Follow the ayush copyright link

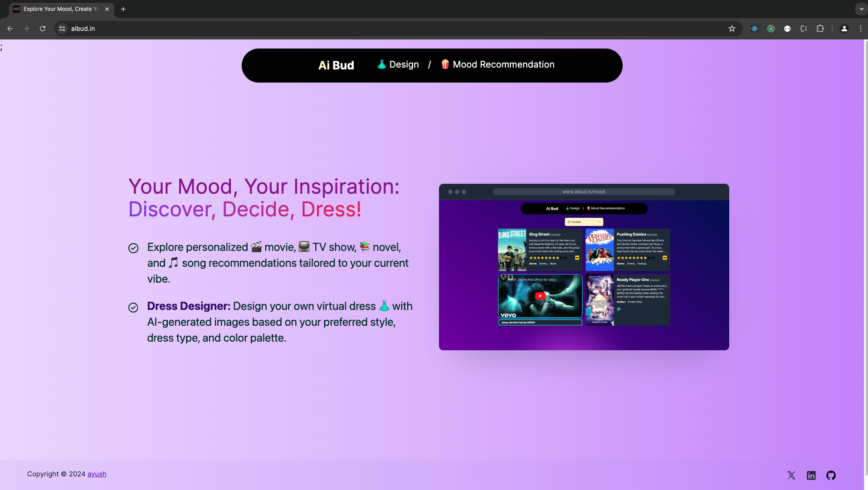click(97, 474)
